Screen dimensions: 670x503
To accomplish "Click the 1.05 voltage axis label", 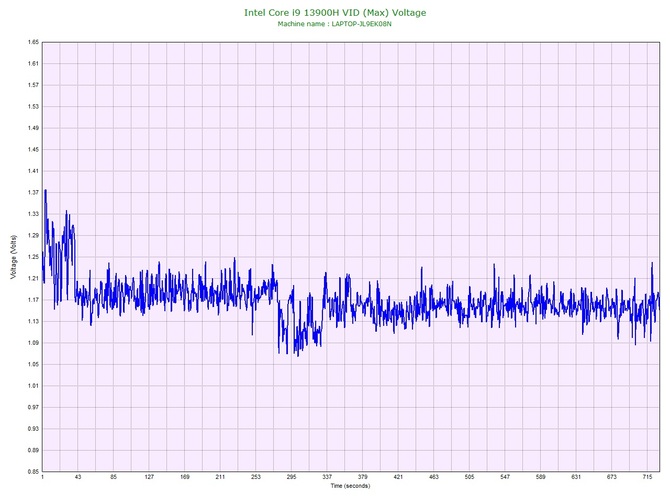I will tap(33, 365).
